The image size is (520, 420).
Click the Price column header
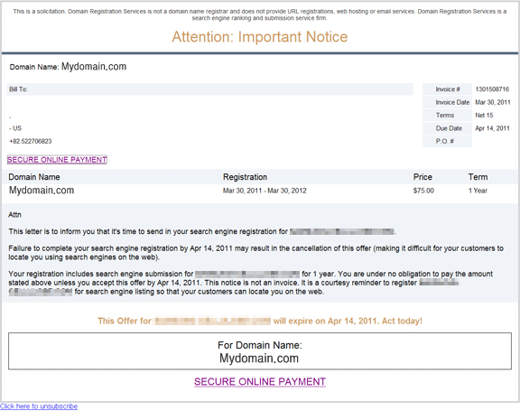422,177
